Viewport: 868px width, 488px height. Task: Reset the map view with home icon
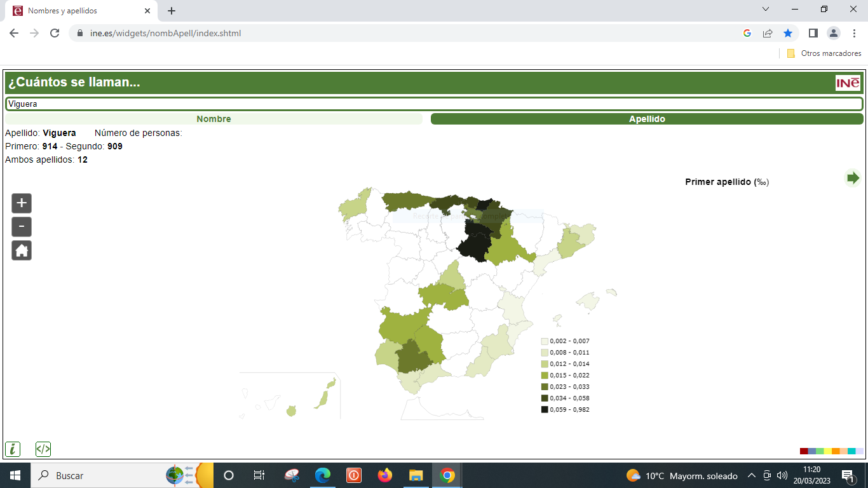tap(22, 250)
